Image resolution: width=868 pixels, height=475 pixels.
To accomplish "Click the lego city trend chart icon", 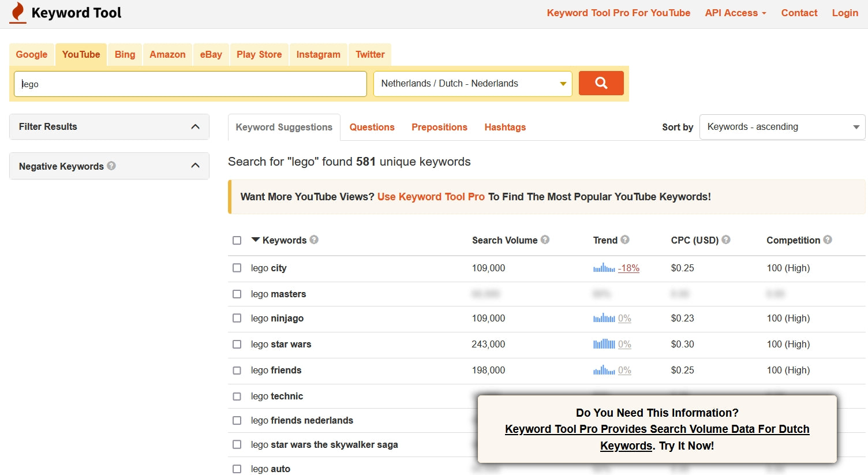I will pyautogui.click(x=604, y=268).
